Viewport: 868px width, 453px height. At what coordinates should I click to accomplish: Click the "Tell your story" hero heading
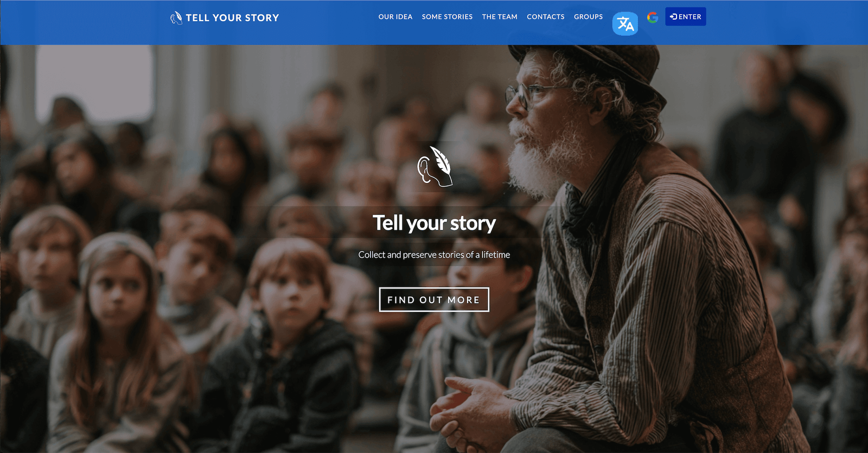pos(434,223)
